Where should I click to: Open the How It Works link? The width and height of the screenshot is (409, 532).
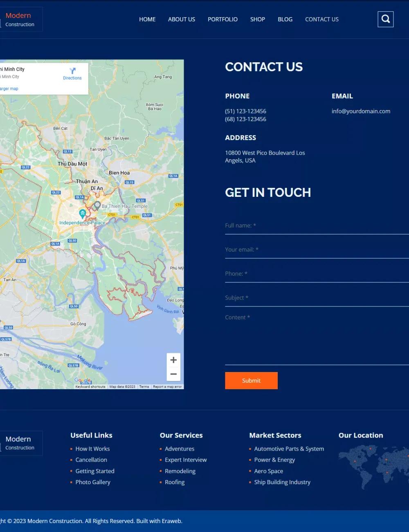pos(92,449)
